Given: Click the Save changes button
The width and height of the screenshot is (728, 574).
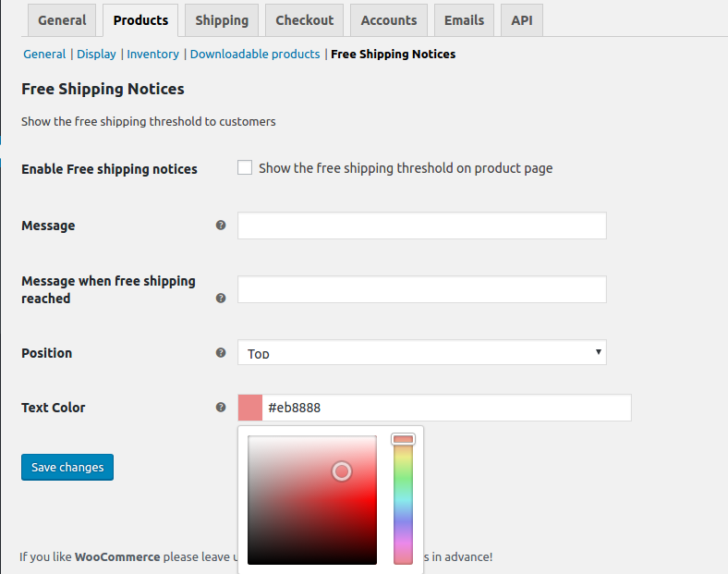Looking at the screenshot, I should pyautogui.click(x=67, y=467).
